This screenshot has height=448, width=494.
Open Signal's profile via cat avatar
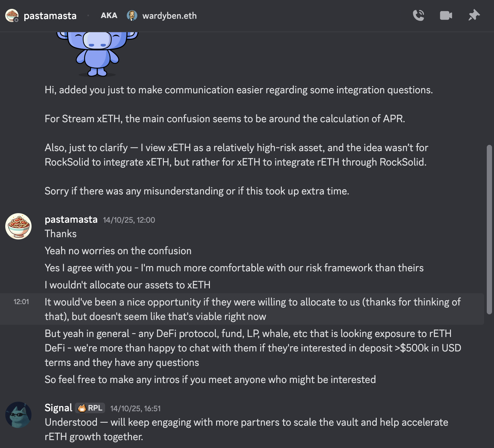click(18, 415)
